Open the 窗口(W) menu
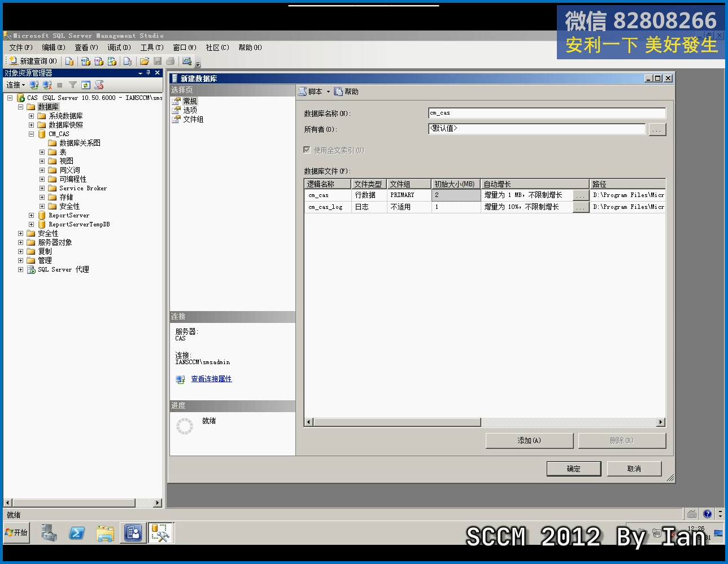Viewport: 728px width, 564px height. pos(185,47)
